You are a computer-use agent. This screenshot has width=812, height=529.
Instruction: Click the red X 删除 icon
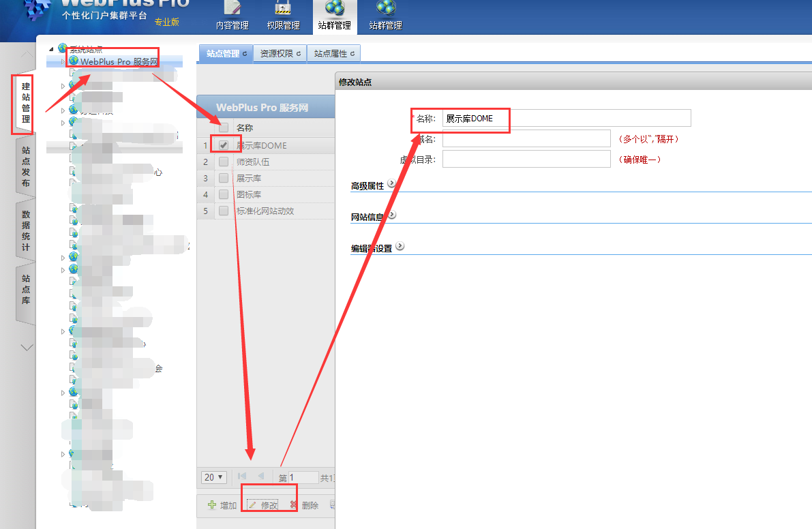(294, 505)
